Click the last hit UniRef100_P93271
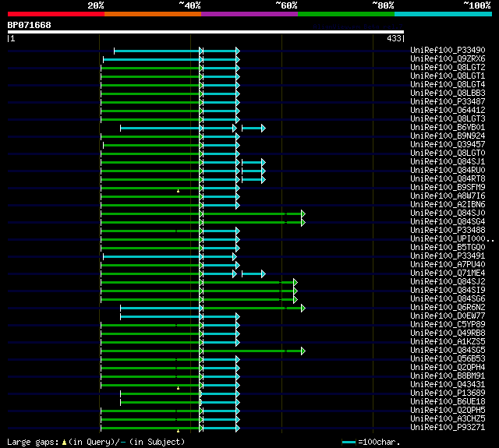 coord(448,428)
